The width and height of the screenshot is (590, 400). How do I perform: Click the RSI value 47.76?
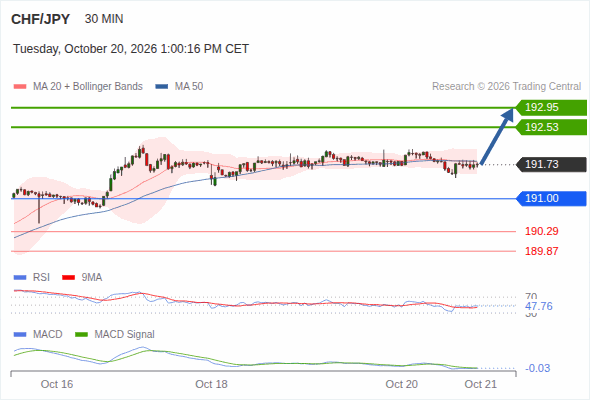(x=539, y=306)
